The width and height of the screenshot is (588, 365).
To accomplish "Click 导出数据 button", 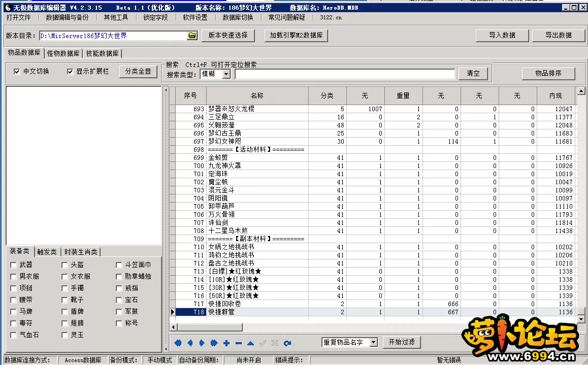I will point(559,35).
